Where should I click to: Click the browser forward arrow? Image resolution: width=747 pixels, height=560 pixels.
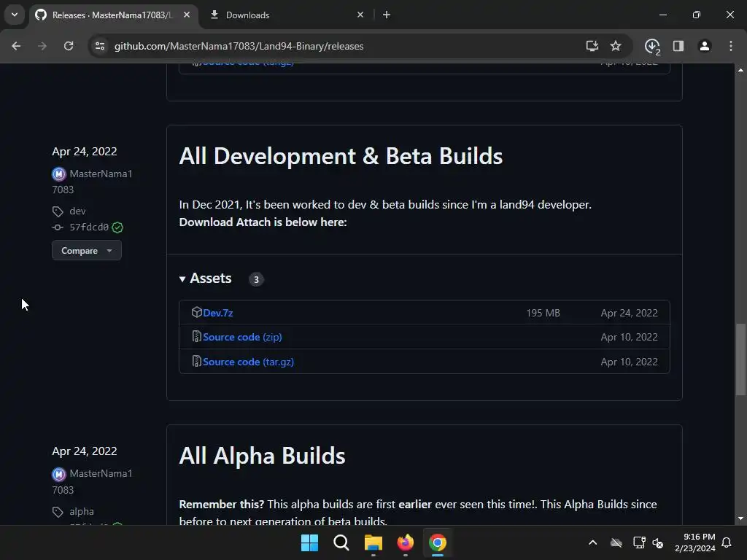pyautogui.click(x=42, y=46)
